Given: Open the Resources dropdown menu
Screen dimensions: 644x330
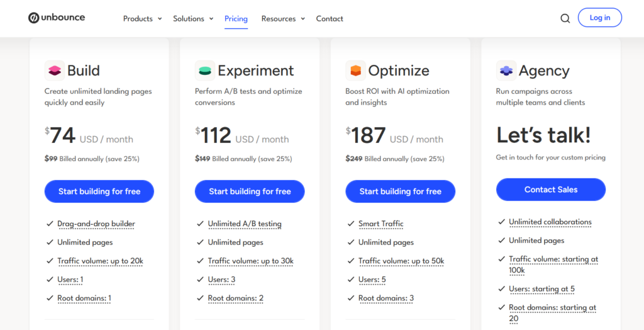Looking at the screenshot, I should point(283,19).
